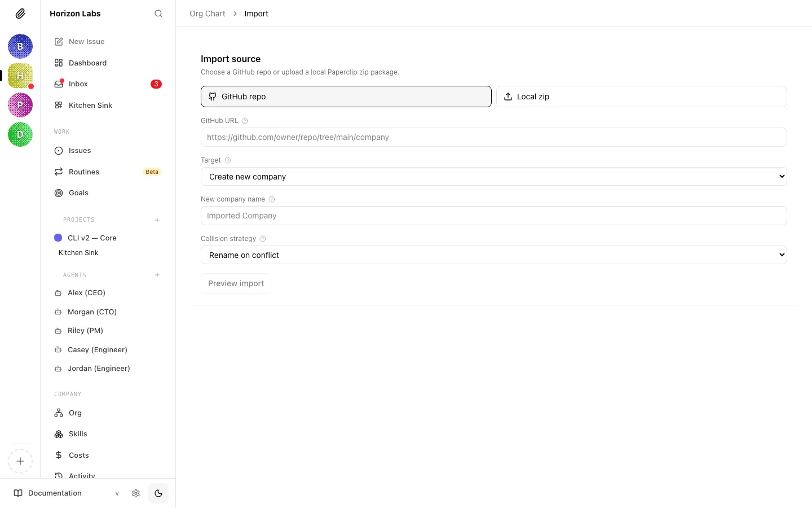
Task: Open search in Horizon Labs sidebar
Action: pos(158,14)
